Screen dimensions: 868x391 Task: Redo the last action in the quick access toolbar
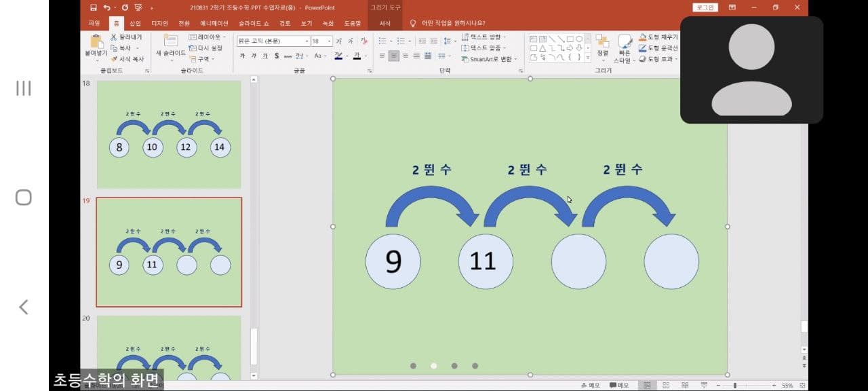[125, 7]
